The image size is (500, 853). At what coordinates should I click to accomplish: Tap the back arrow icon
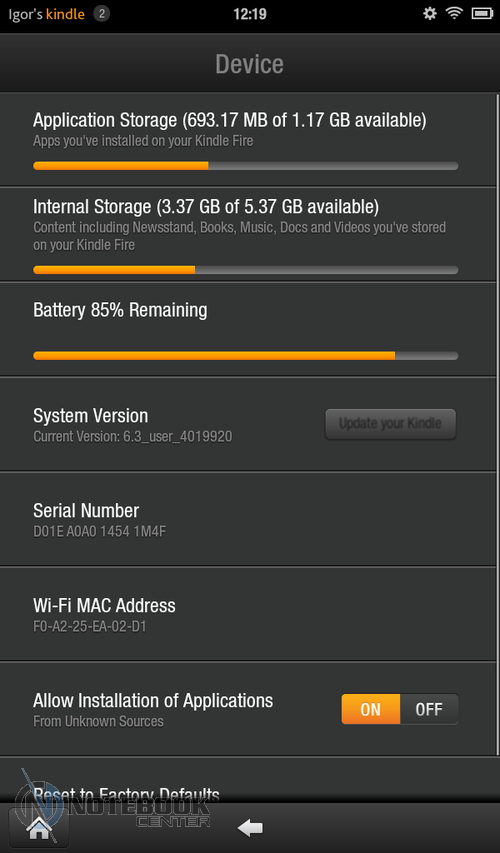(250, 828)
